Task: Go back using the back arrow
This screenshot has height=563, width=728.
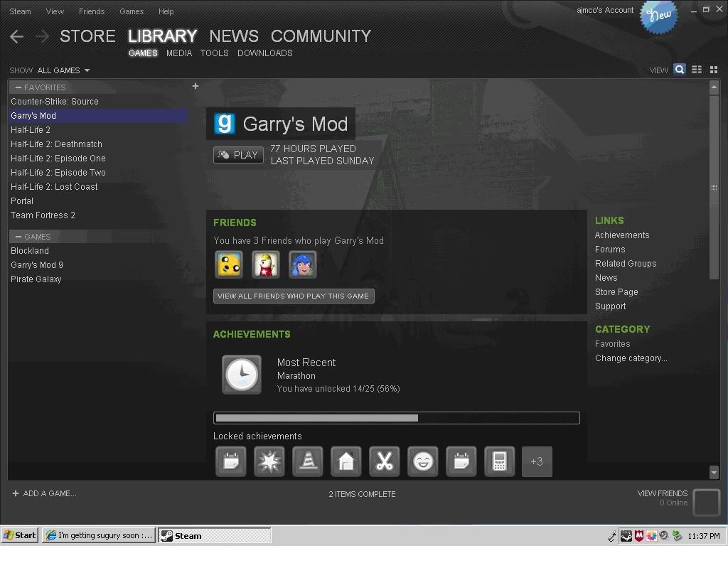Action: coord(17,36)
